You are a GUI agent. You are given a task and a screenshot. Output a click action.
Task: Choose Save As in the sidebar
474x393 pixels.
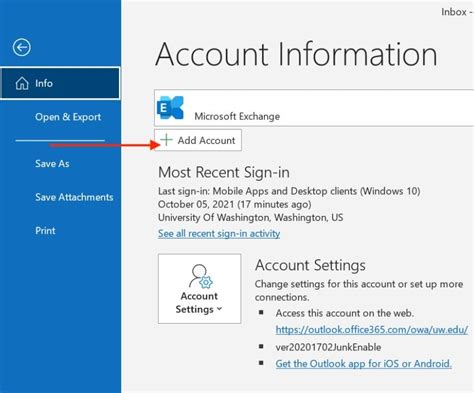(52, 164)
